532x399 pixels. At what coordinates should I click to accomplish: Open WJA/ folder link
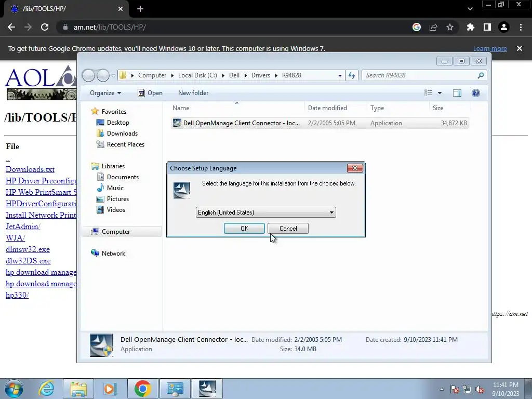coord(15,238)
